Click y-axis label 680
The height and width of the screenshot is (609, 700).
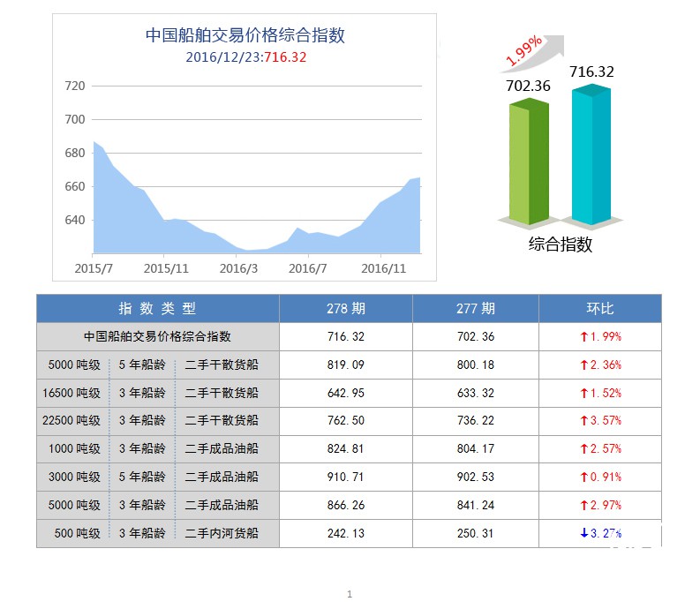[74, 153]
